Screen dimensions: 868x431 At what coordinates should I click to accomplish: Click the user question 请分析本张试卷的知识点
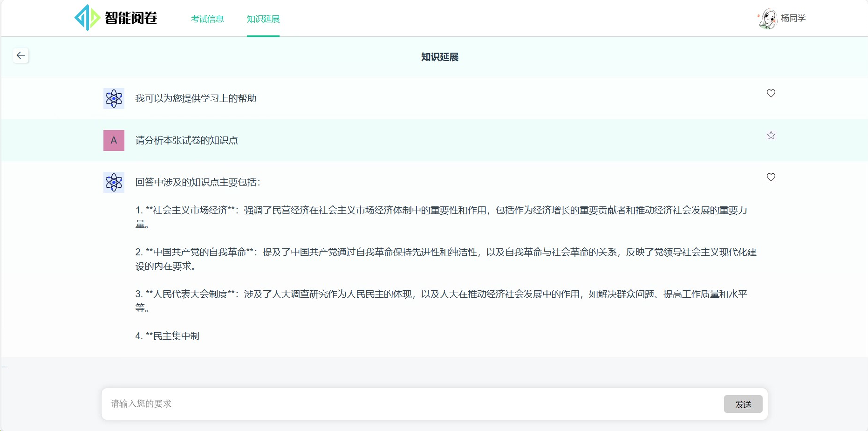point(185,140)
